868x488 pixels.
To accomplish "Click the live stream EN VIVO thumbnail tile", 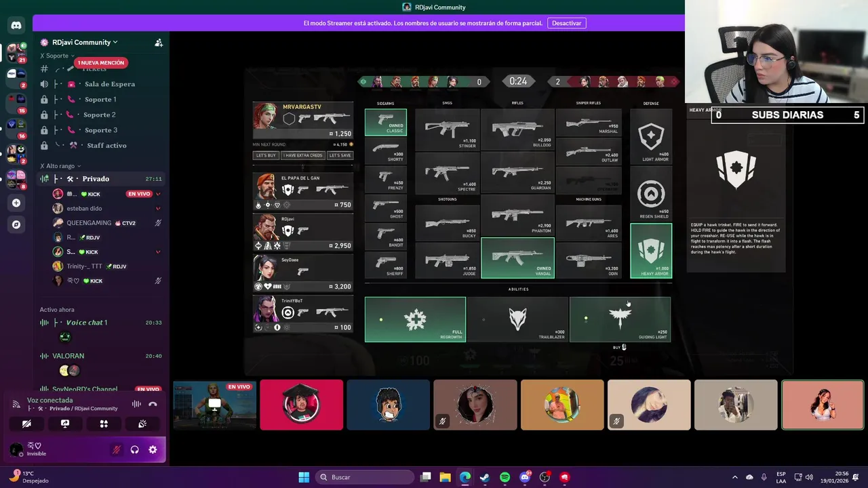I will click(214, 405).
